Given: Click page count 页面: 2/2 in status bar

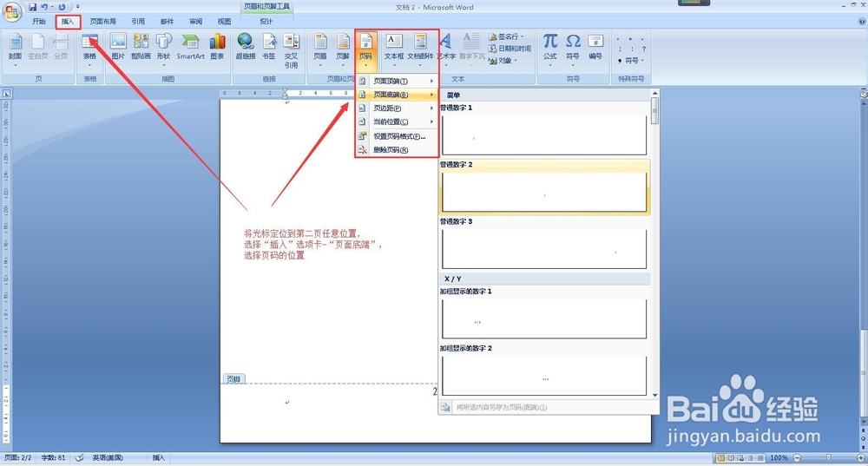Looking at the screenshot, I should tap(18, 457).
